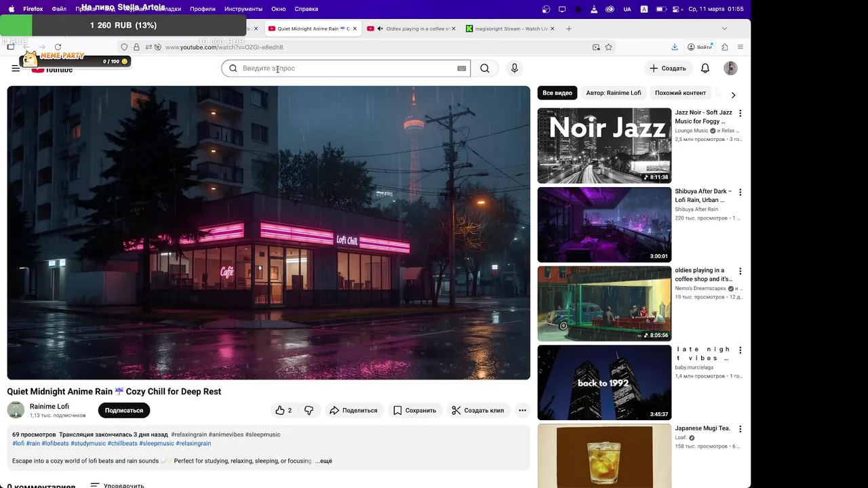The width and height of the screenshot is (868, 488).
Task: Open the Упорядочить comments sort dropdown
Action: click(117, 485)
